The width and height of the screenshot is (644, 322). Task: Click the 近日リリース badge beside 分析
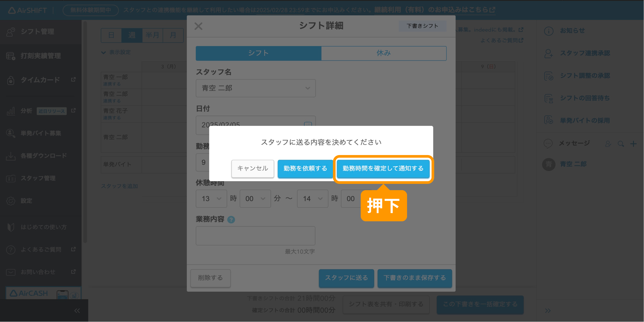(51, 111)
